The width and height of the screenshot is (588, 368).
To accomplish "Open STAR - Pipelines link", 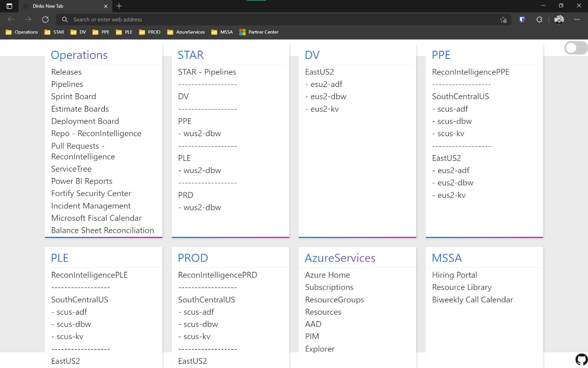I will [x=207, y=72].
